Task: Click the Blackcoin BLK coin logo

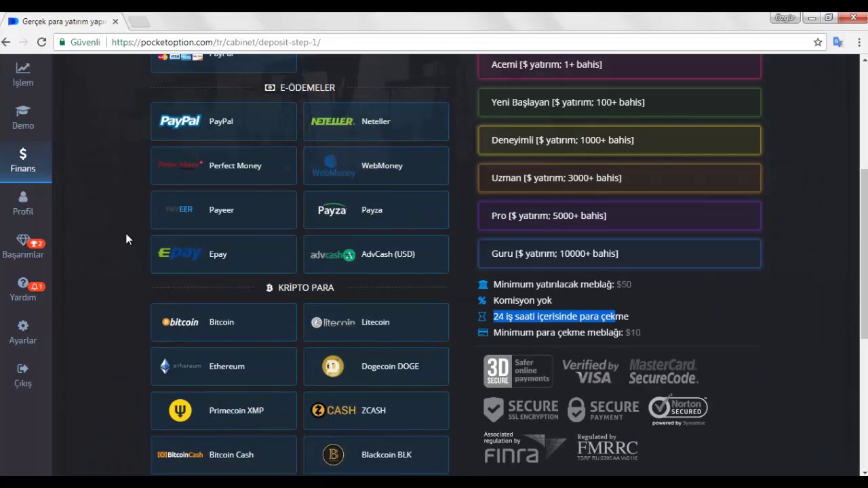Action: click(x=332, y=455)
